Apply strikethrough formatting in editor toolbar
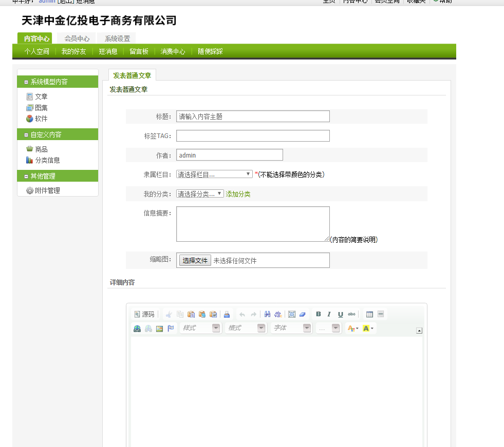Image resolution: width=504 pixels, height=447 pixels. [x=351, y=314]
